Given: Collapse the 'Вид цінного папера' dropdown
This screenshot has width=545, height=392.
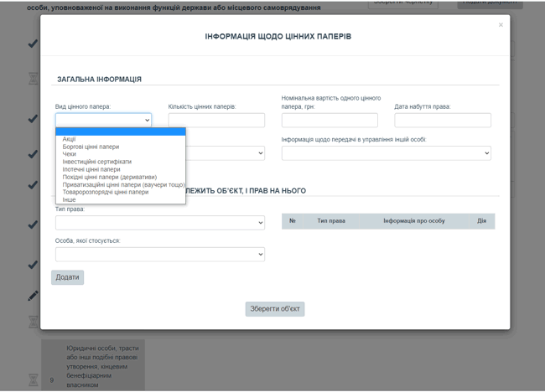Looking at the screenshot, I should (x=103, y=121).
